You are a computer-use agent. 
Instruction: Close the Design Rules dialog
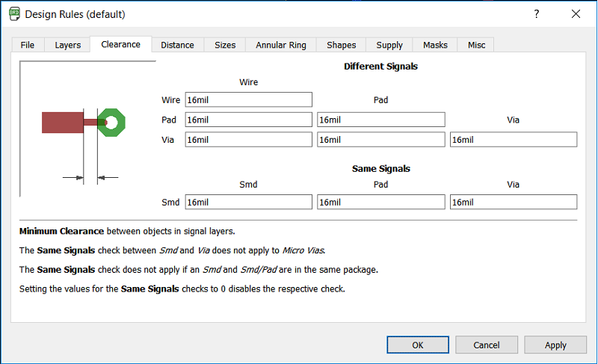(x=576, y=14)
